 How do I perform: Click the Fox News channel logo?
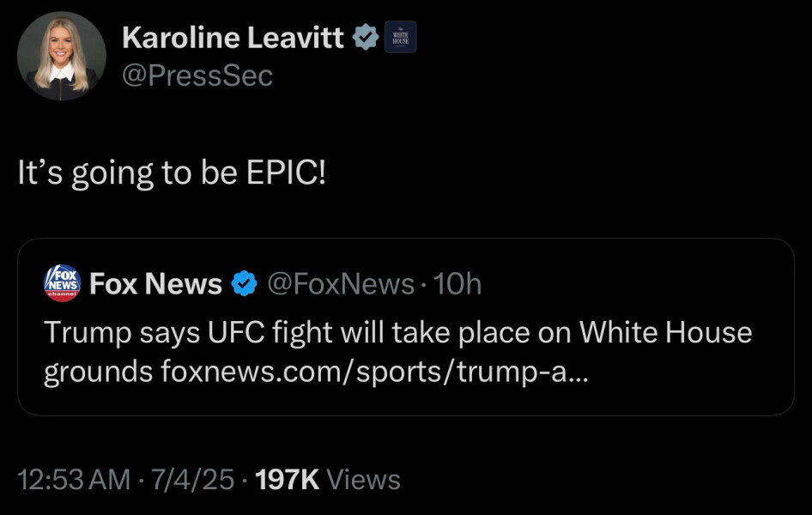(x=62, y=282)
